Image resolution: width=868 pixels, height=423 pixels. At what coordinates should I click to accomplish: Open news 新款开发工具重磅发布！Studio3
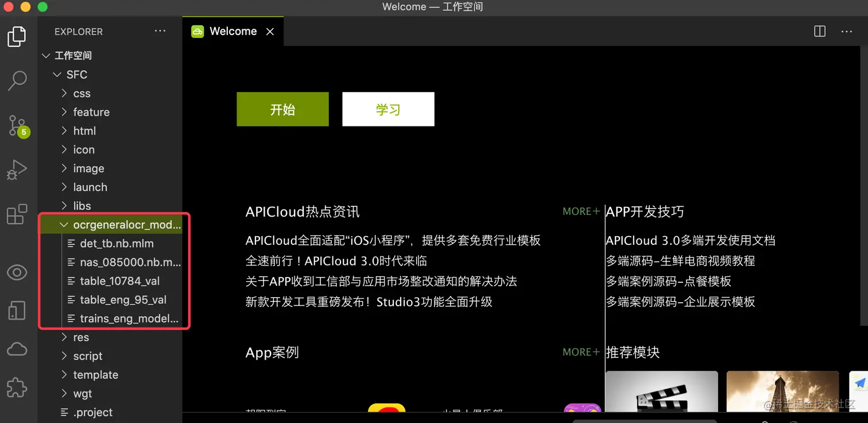[x=369, y=302]
